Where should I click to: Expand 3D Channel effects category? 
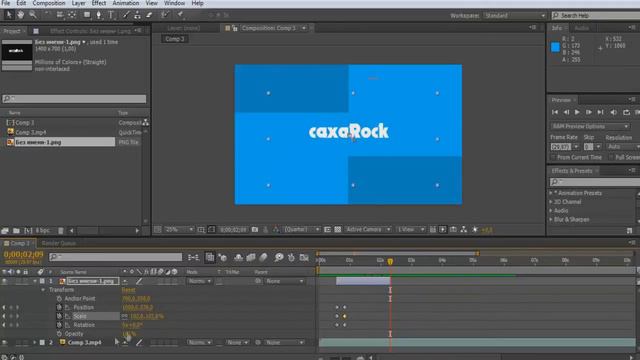(x=551, y=202)
